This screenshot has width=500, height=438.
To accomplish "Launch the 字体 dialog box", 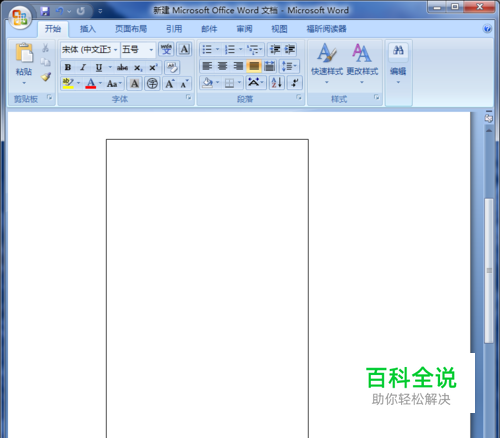I will point(189,97).
